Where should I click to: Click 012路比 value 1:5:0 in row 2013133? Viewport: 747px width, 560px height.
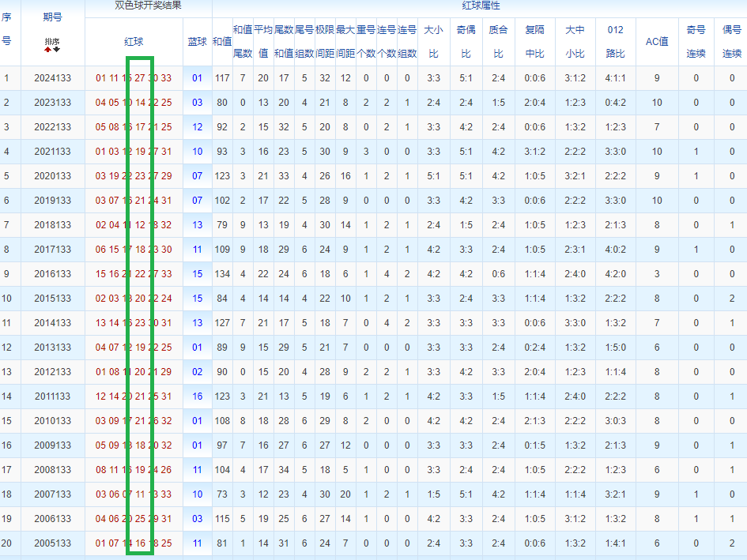tap(616, 348)
